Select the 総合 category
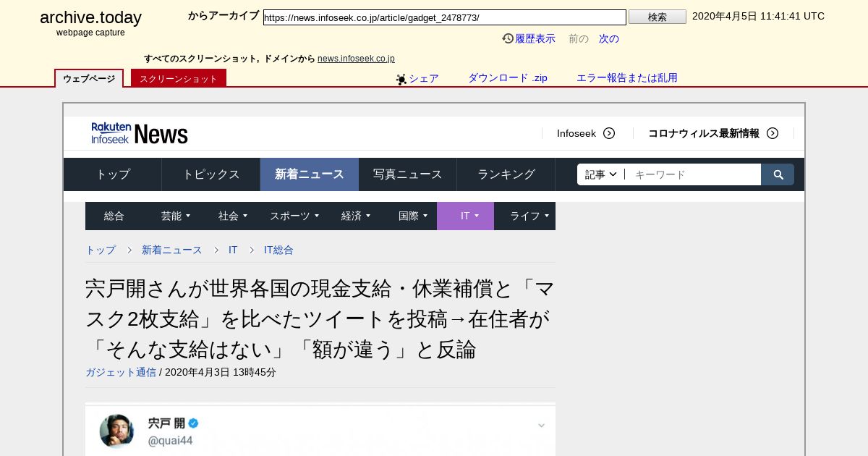This screenshot has width=868, height=456. [x=114, y=216]
